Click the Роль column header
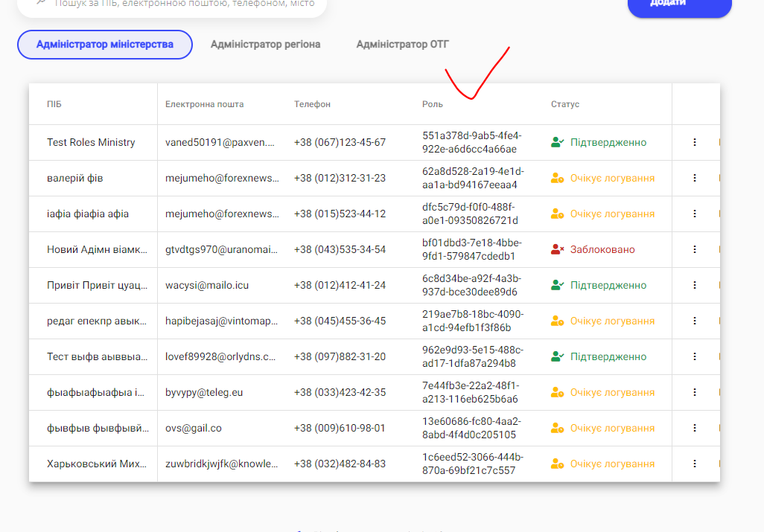Image resolution: width=764 pixels, height=532 pixels. point(433,104)
